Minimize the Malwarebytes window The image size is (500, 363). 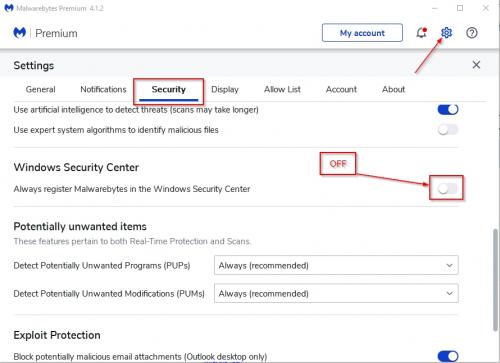(x=435, y=8)
